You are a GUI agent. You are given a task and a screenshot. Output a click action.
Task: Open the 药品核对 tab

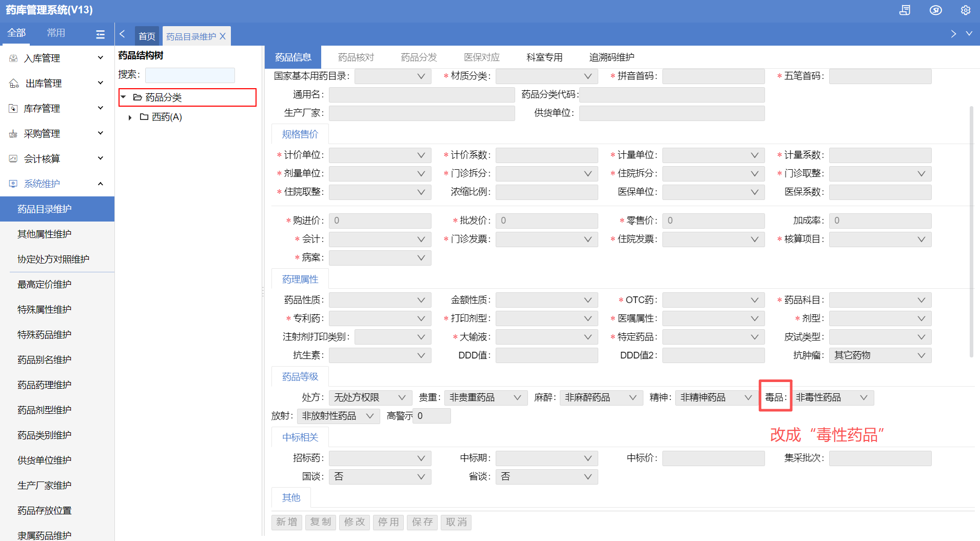pos(356,57)
